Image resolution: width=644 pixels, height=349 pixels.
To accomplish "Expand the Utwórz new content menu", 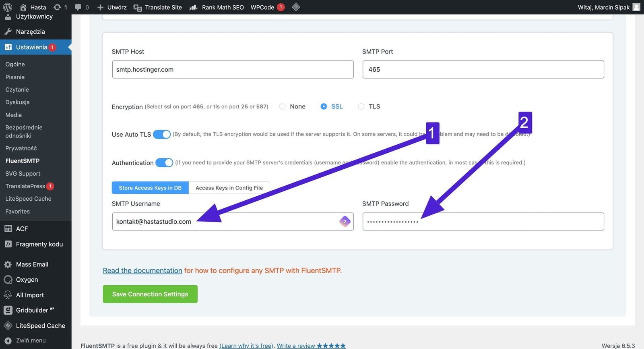I will point(112,7).
